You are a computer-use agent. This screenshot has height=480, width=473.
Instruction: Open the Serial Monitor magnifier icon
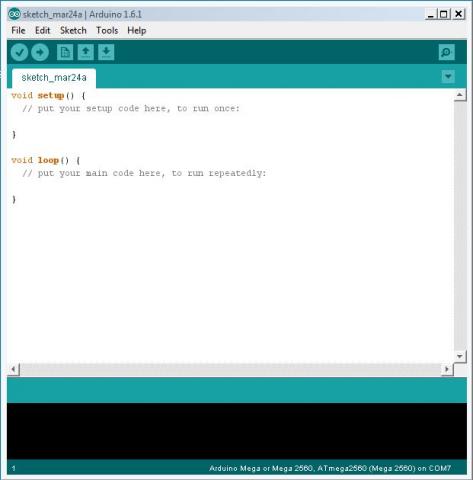point(447,52)
